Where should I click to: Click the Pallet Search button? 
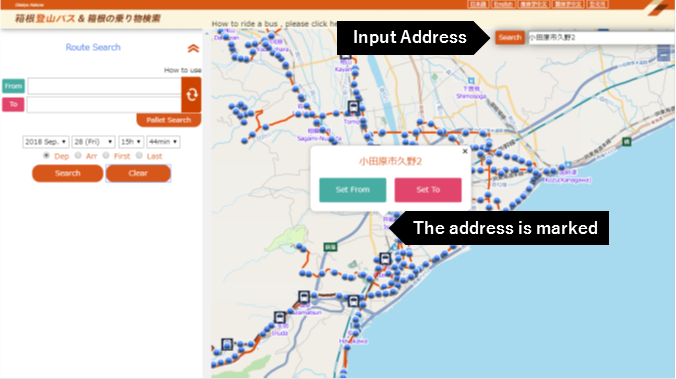[x=169, y=120]
